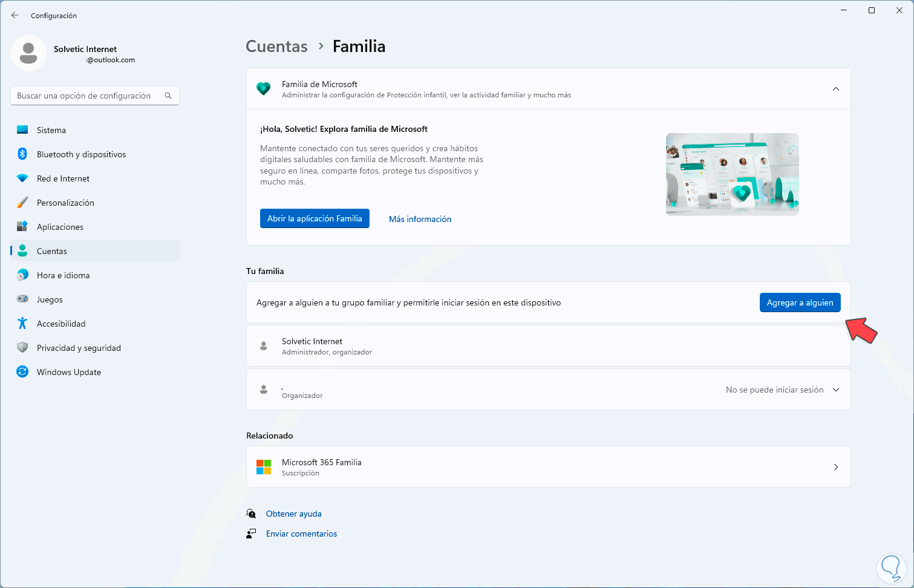Viewport: 914px width, 588px height.
Task: Click the Sistema monitor icon
Action: (22, 130)
